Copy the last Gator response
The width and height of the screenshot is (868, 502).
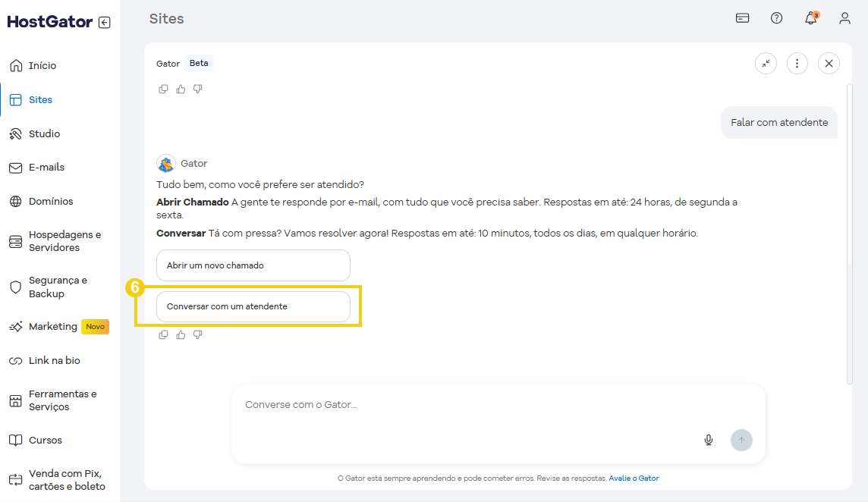[x=163, y=334]
